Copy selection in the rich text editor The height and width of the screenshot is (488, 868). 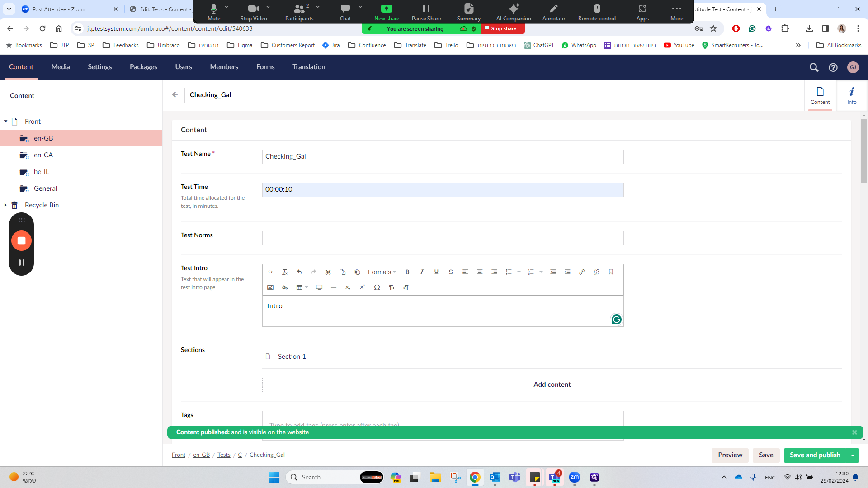pos(343,272)
